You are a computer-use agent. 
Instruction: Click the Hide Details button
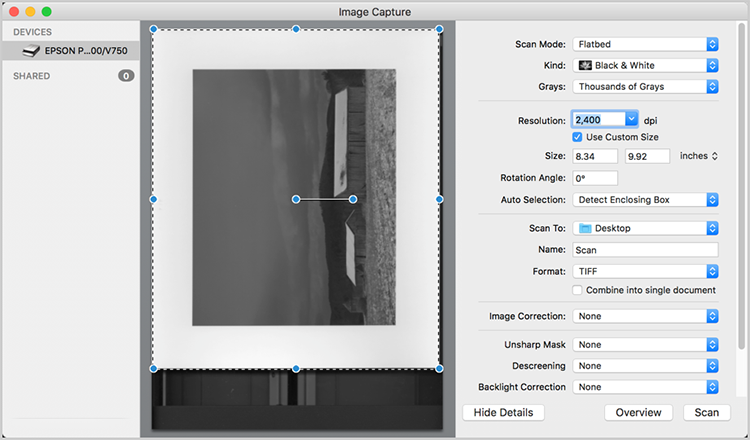pyautogui.click(x=503, y=412)
